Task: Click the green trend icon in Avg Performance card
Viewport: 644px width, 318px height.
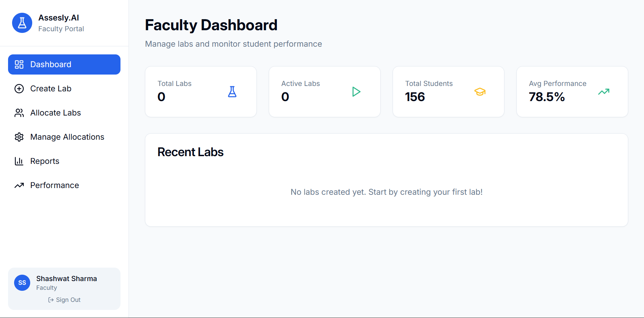Action: 604,92
